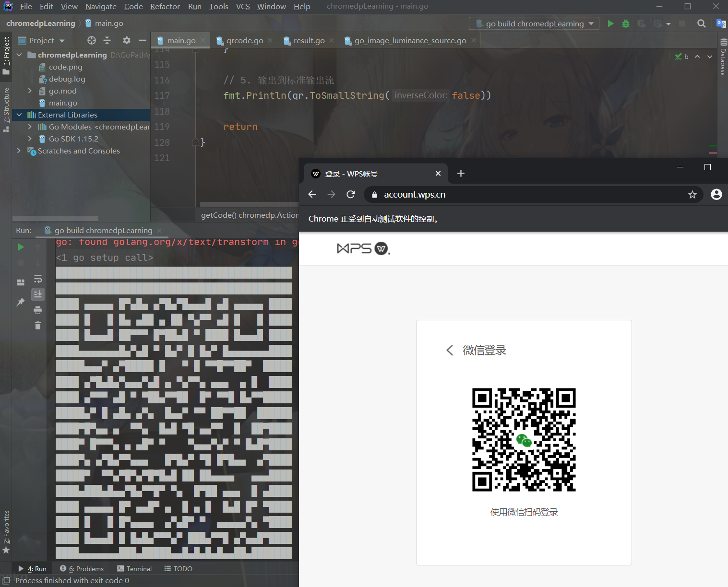
Task: Open Search Everywhere with the magnifier icon
Action: point(701,23)
